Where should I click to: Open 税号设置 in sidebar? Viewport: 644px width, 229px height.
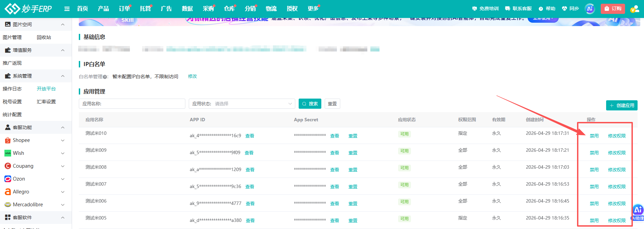click(12, 102)
